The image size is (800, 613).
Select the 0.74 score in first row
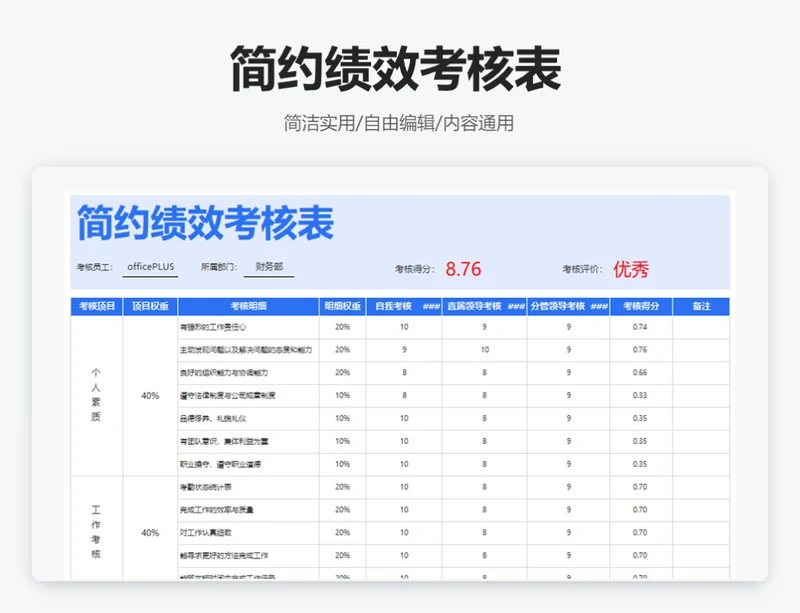(640, 327)
